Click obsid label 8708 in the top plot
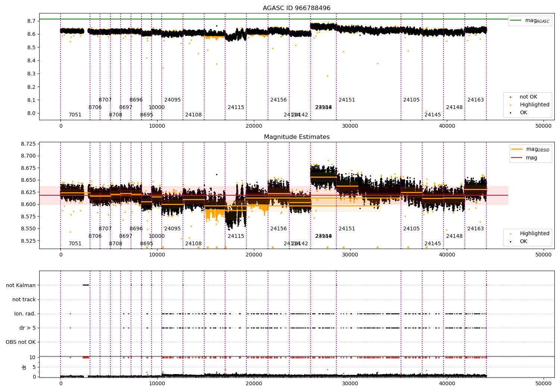This screenshot has width=560, height=392. point(116,115)
